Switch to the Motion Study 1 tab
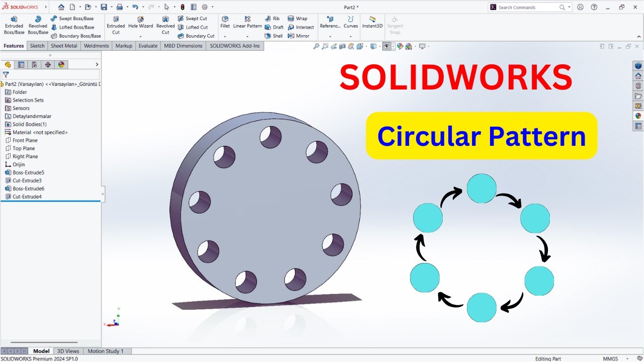644x362 pixels. (x=106, y=351)
